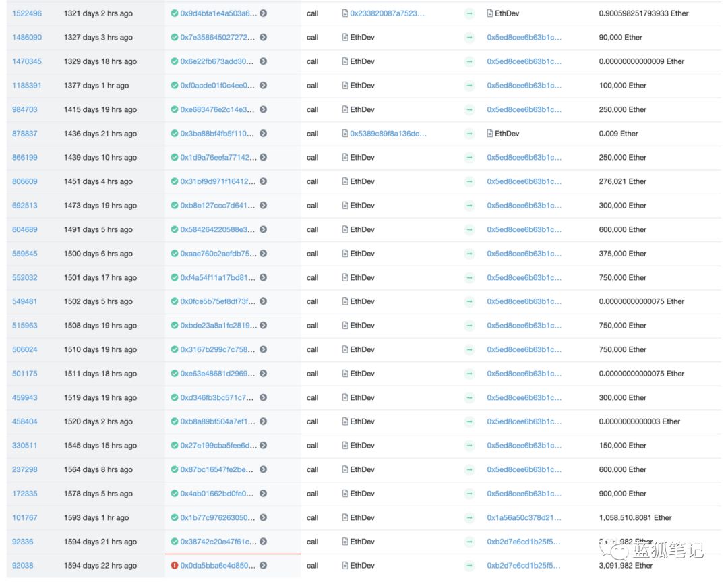Open block 1522496 link

[27, 13]
